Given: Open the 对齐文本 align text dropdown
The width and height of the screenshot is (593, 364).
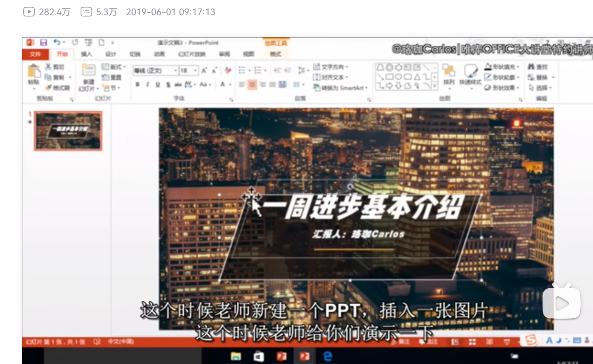Looking at the screenshot, I should [x=331, y=78].
